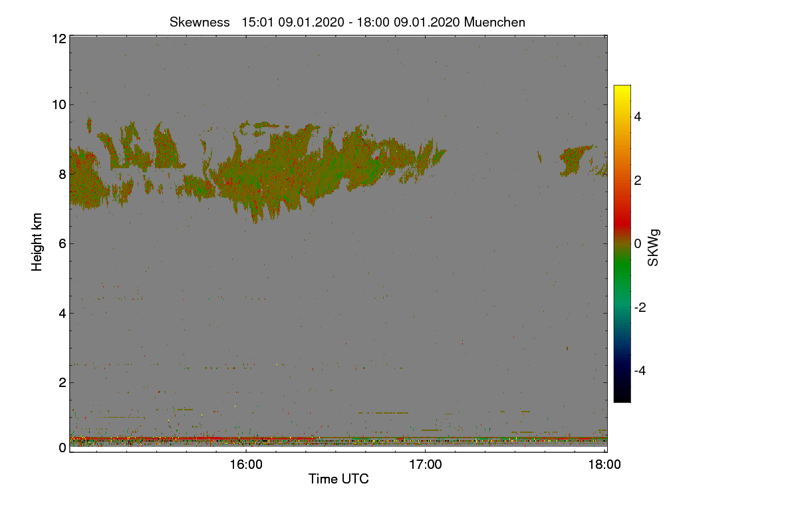
Task: Click the yellow top of the colorbar
Action: [x=622, y=90]
